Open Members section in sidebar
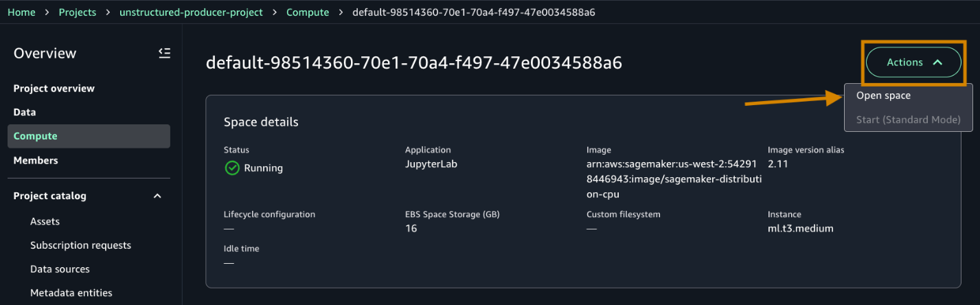980x305 pixels. click(x=36, y=160)
